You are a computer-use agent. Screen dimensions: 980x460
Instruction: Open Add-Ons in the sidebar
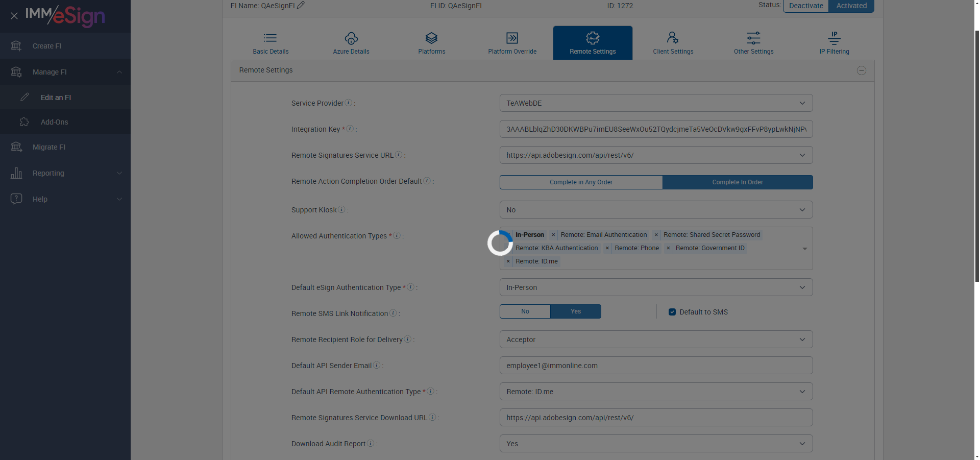pos(65,122)
